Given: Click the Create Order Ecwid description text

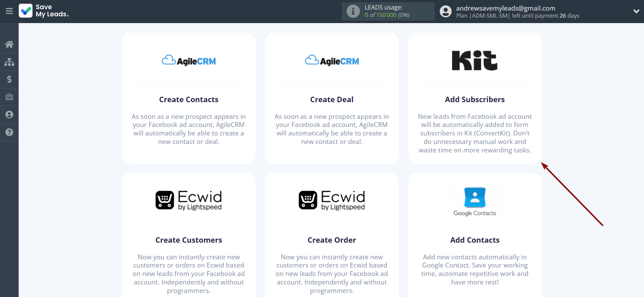Looking at the screenshot, I should tap(332, 274).
